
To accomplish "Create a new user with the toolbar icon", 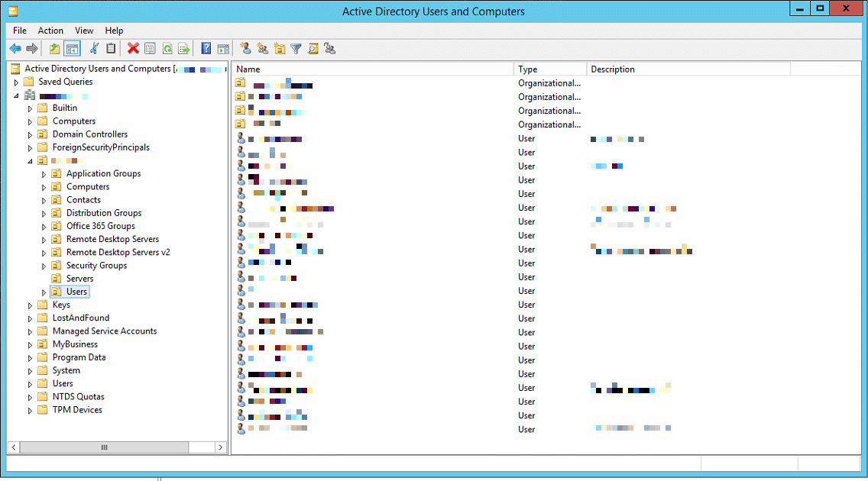I will coord(245,48).
